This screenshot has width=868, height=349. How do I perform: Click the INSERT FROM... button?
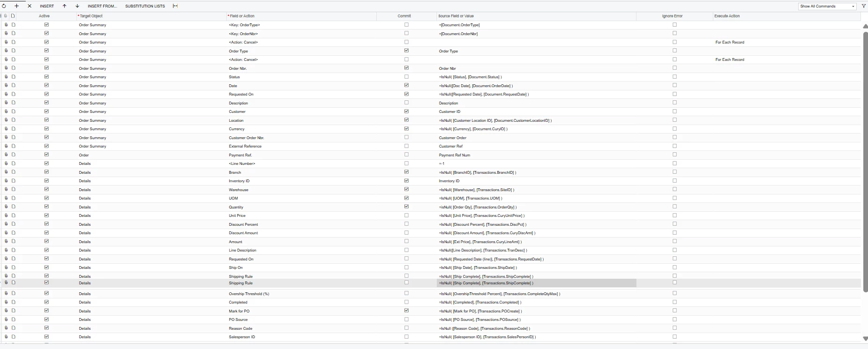pos(102,6)
